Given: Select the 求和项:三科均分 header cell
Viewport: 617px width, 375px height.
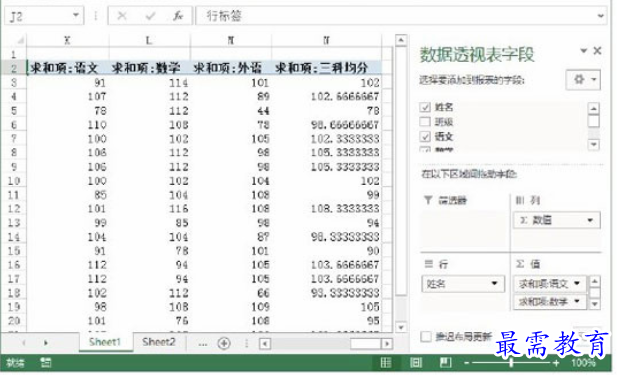Looking at the screenshot, I should pos(326,68).
